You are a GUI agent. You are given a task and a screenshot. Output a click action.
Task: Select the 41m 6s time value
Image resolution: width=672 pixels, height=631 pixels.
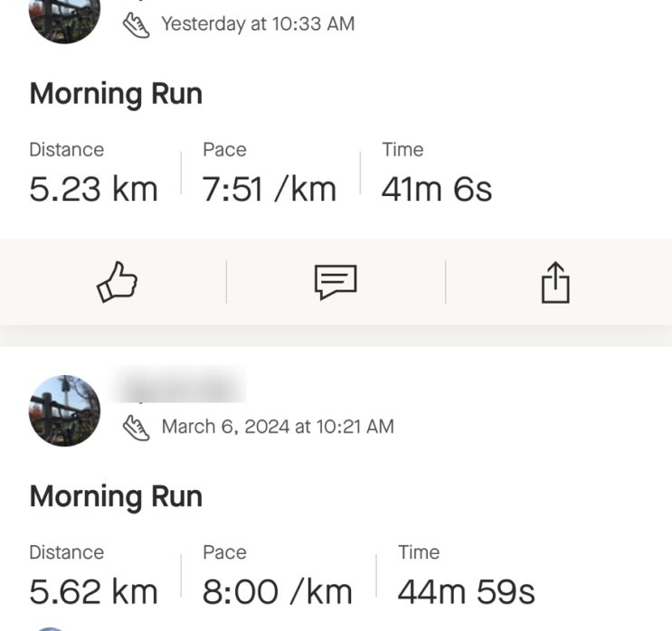click(x=436, y=190)
